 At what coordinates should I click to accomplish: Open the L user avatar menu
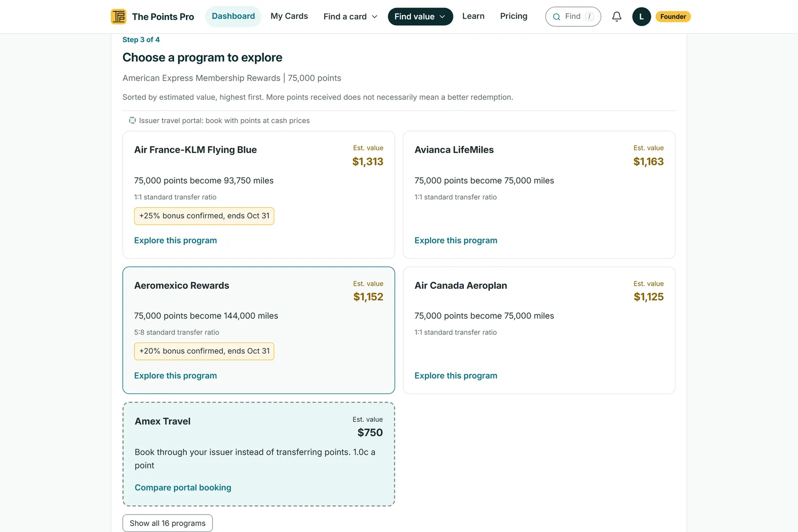pyautogui.click(x=641, y=16)
